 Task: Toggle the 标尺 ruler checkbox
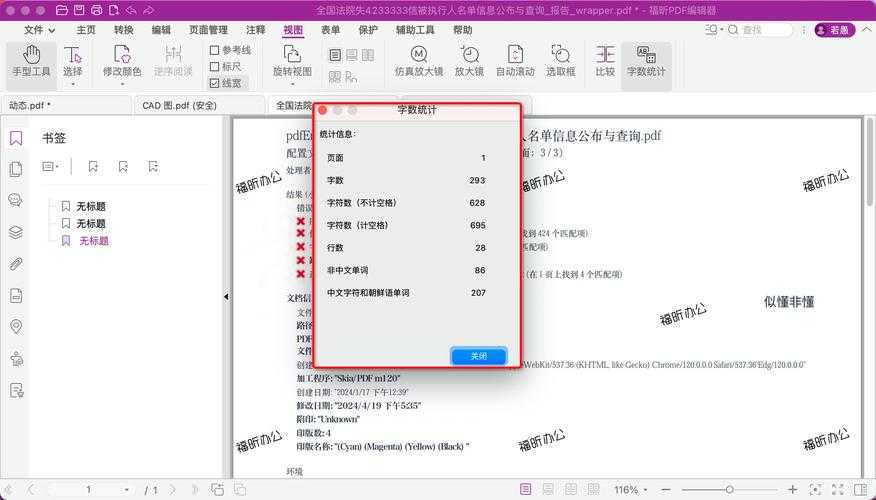coord(215,67)
